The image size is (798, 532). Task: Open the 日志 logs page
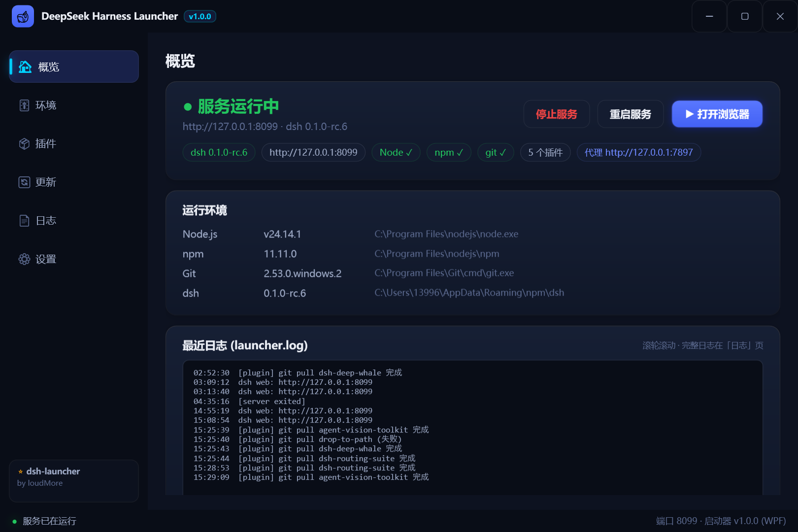click(x=74, y=221)
